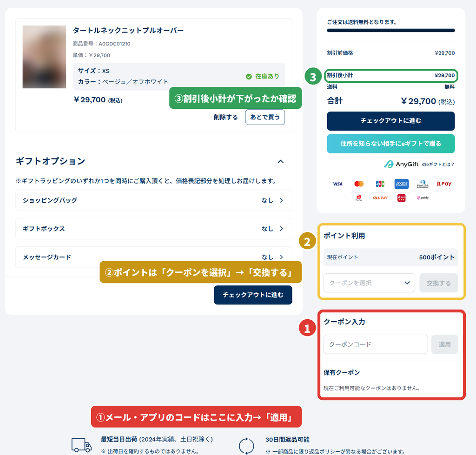
Task: Click the d払い payment logo
Action: coord(401,198)
